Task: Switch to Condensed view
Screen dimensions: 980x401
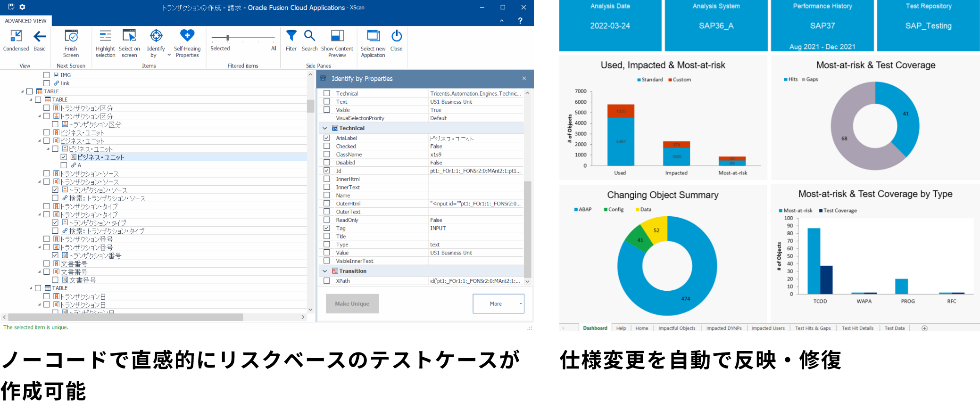Action: tap(16, 41)
